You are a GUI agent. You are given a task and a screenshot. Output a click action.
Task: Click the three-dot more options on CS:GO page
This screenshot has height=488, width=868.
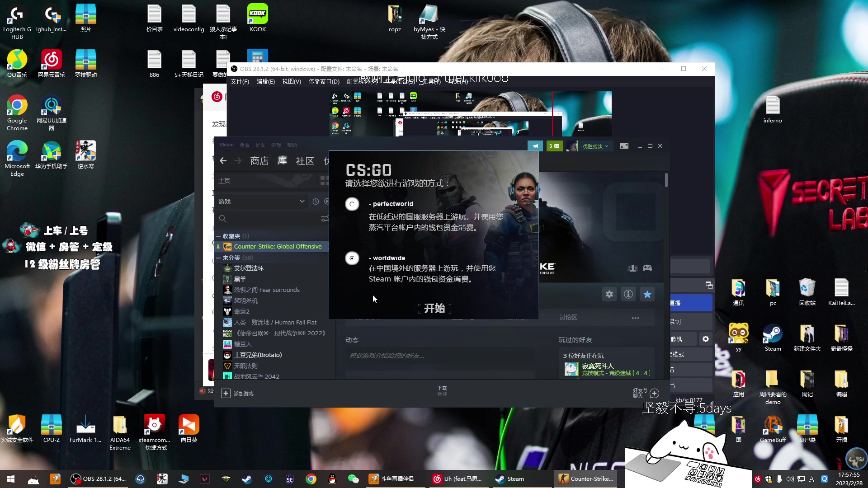tap(636, 318)
